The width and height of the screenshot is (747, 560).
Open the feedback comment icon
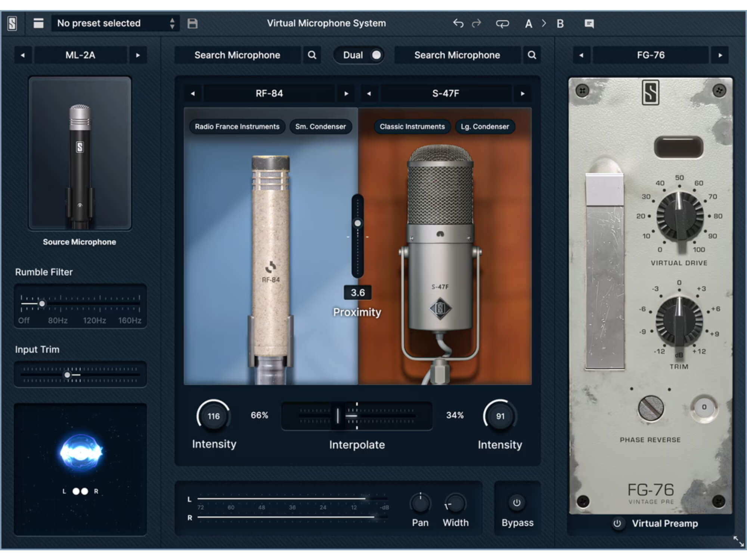(589, 23)
